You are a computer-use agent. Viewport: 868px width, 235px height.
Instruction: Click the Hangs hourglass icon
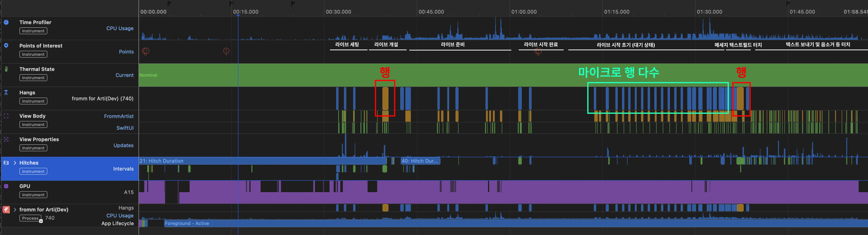point(6,92)
